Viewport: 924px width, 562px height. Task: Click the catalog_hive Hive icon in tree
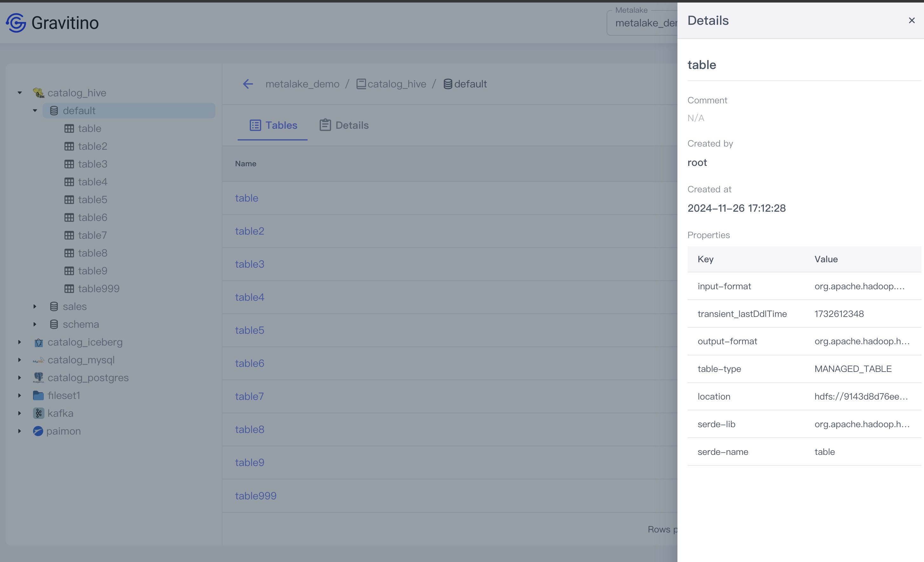[38, 93]
